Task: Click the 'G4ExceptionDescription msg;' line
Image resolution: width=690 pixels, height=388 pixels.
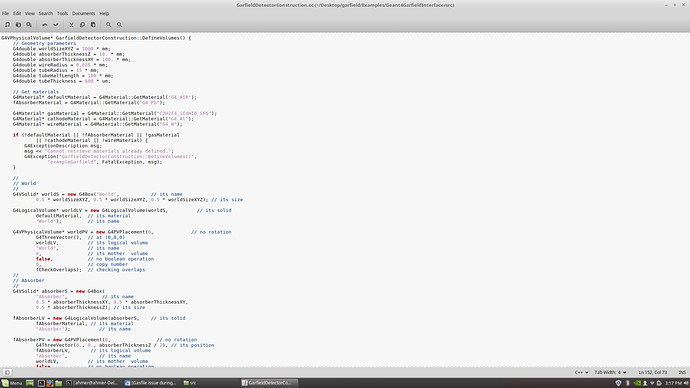Action: click(x=62, y=146)
